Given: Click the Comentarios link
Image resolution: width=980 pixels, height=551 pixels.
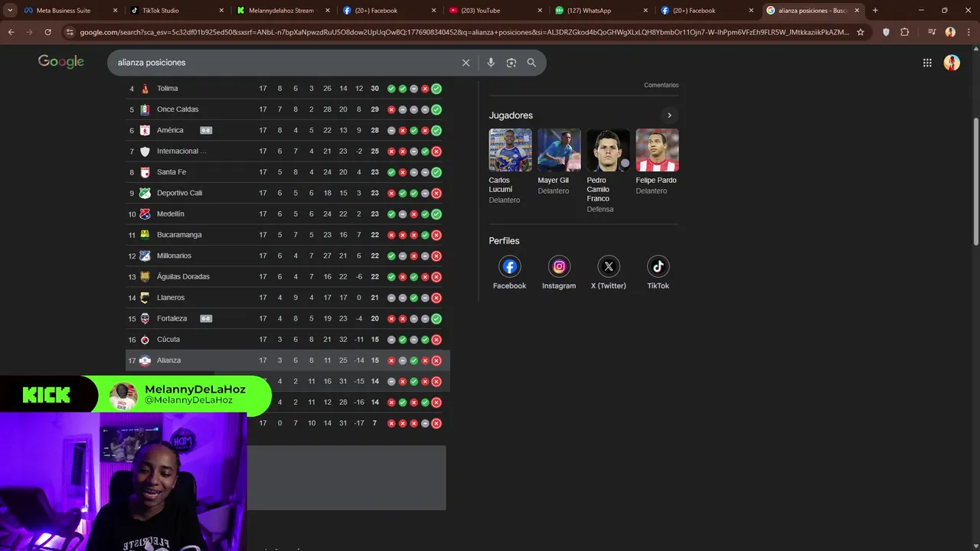Looking at the screenshot, I should click(x=661, y=85).
